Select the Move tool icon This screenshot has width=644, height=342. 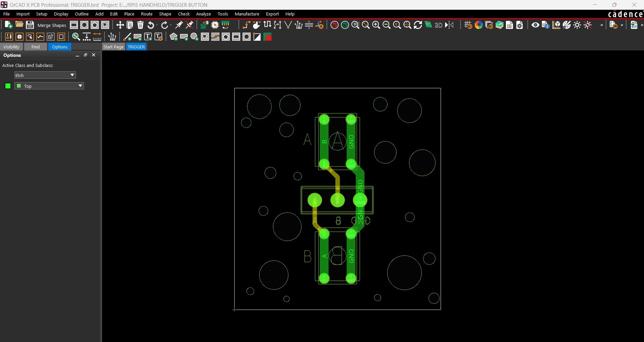(x=120, y=25)
